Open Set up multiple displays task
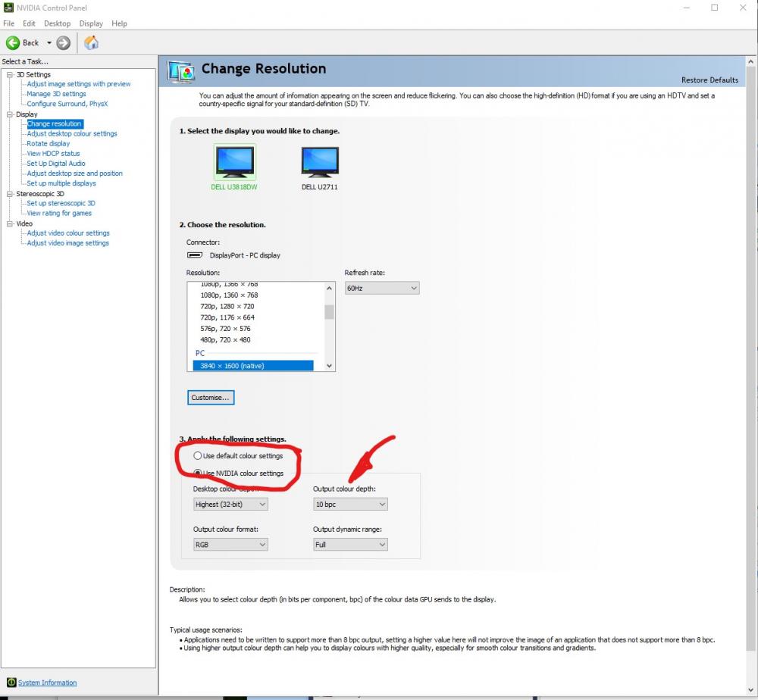This screenshot has height=700, width=758. click(x=61, y=183)
